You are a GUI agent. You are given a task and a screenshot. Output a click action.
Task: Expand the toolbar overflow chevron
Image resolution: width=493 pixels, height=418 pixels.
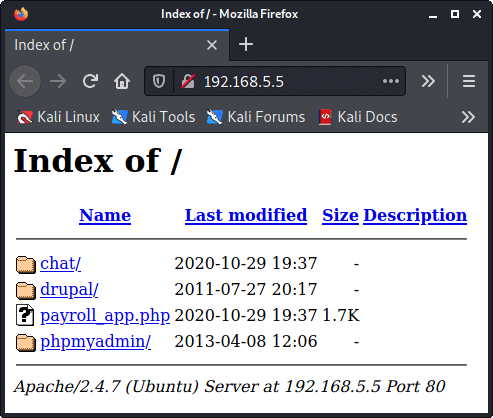click(x=428, y=81)
